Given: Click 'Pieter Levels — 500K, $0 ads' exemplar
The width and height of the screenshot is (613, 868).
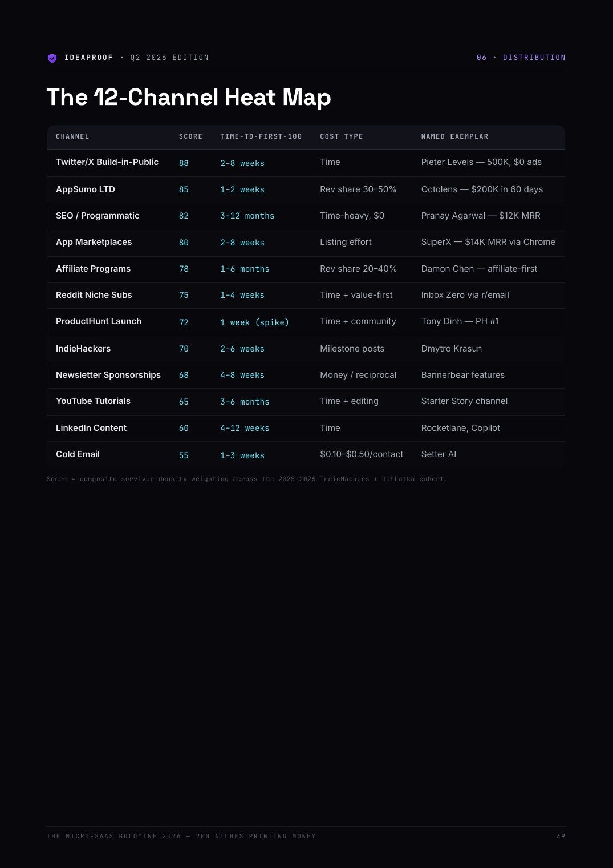Looking at the screenshot, I should (481, 162).
